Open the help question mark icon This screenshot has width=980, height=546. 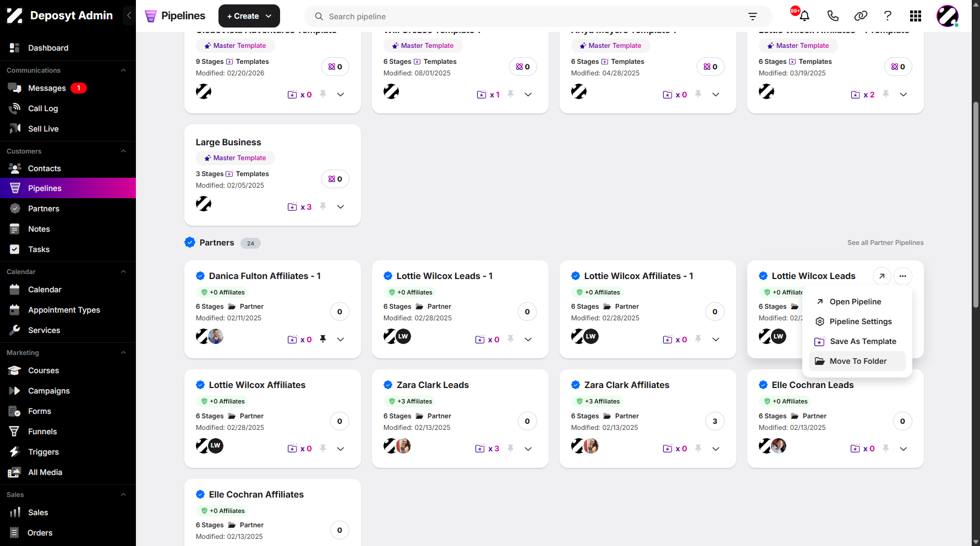click(x=888, y=16)
